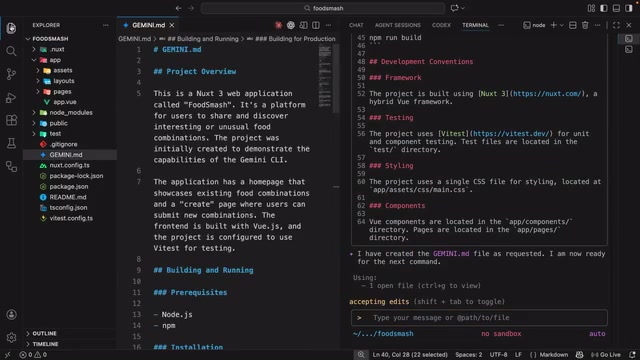640x360 pixels.
Task: Select first terminal instance in side list
Action: (629, 38)
